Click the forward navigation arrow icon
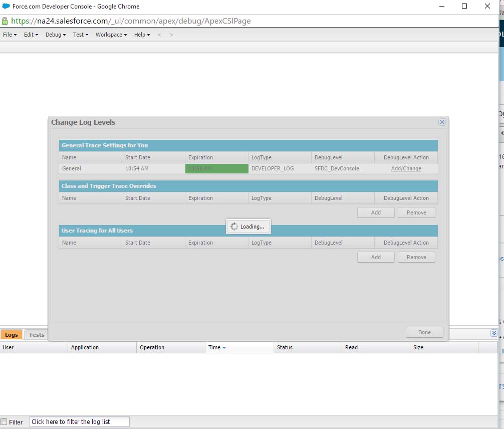Viewport: 504px width, 429px height. click(x=171, y=35)
